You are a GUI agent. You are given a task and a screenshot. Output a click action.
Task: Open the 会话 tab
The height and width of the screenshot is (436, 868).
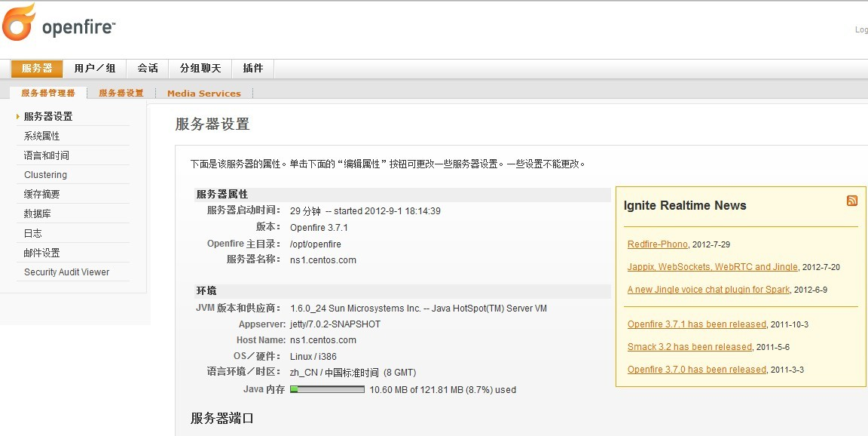pos(148,69)
